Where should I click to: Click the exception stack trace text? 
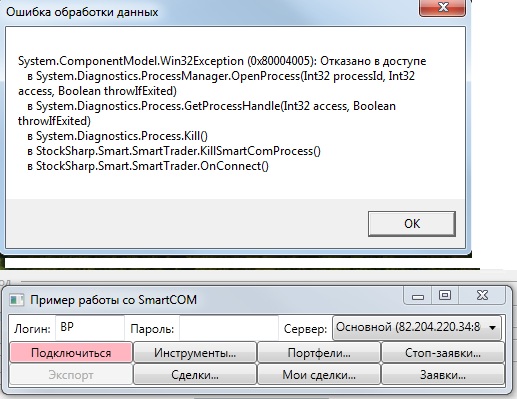(x=222, y=113)
